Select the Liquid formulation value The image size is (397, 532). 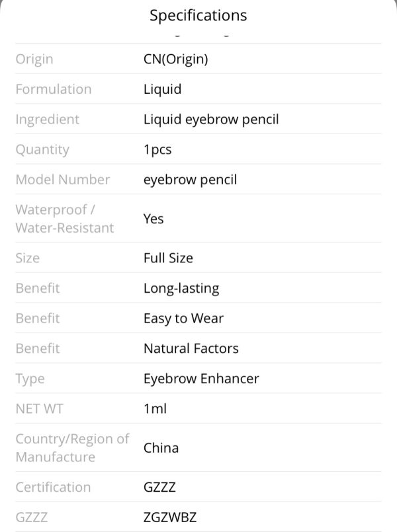[162, 89]
